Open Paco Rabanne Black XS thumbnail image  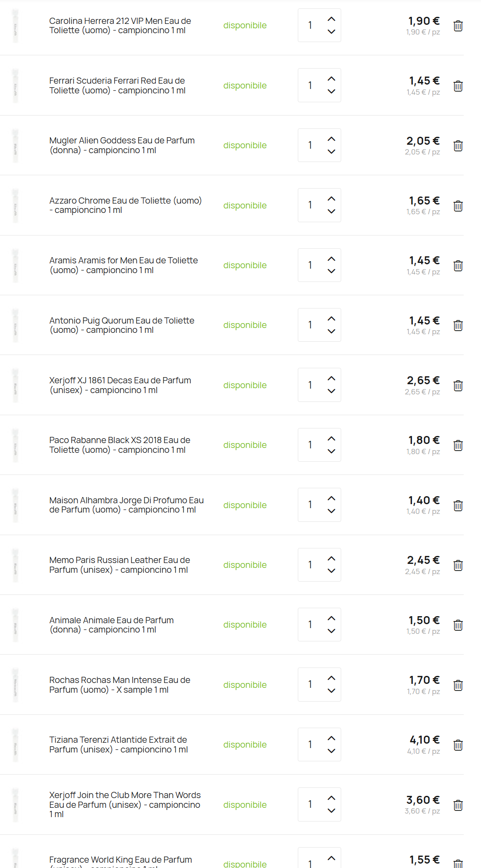(15, 445)
